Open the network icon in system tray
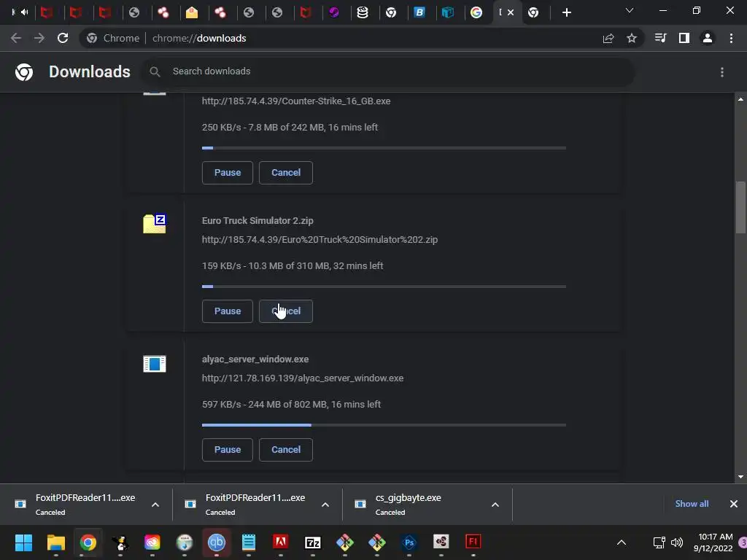Viewport: 747px width, 560px height. (659, 542)
